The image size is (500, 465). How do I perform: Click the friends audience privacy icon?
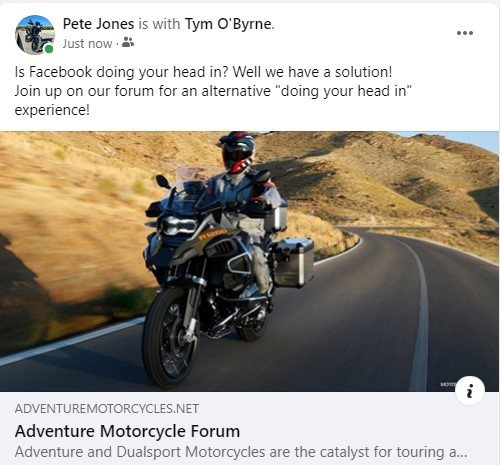click(128, 43)
